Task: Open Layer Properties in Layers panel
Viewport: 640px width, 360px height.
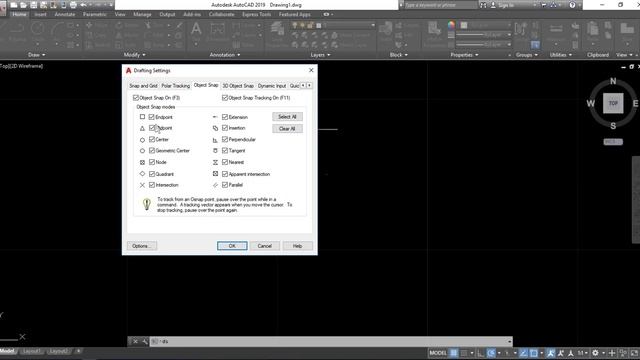Action: pos(277,30)
